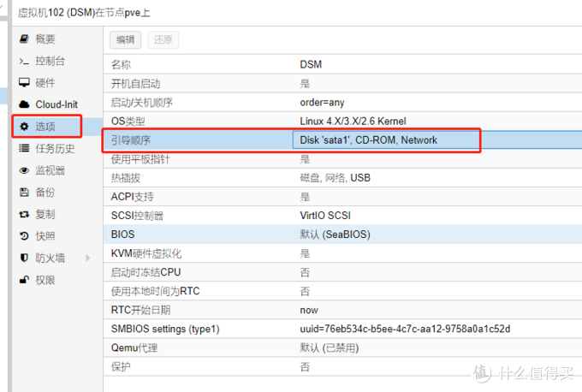Click the 默认 (已禁用) value
The height and width of the screenshot is (392, 582).
pos(330,347)
